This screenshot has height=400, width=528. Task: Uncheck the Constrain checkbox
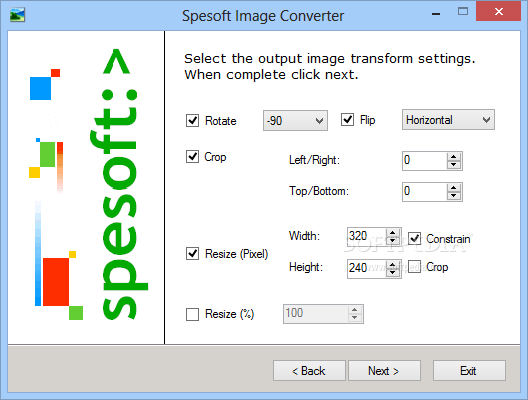(415, 238)
